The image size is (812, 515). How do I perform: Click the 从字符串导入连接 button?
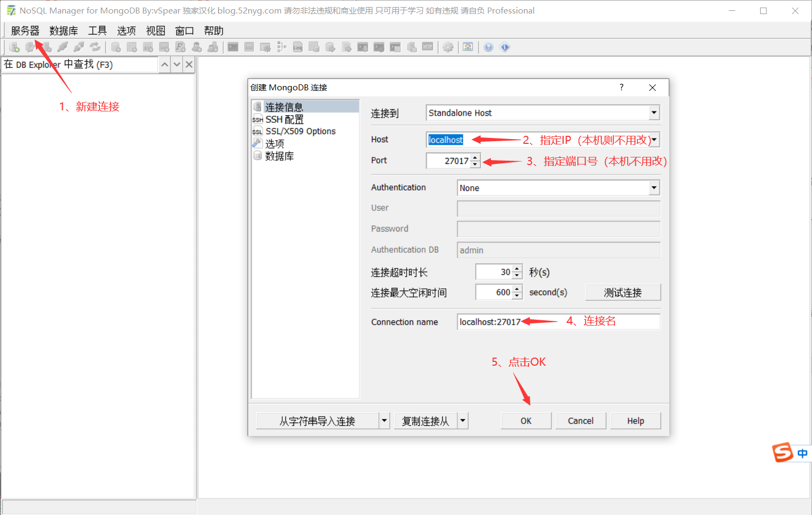pyautogui.click(x=318, y=421)
